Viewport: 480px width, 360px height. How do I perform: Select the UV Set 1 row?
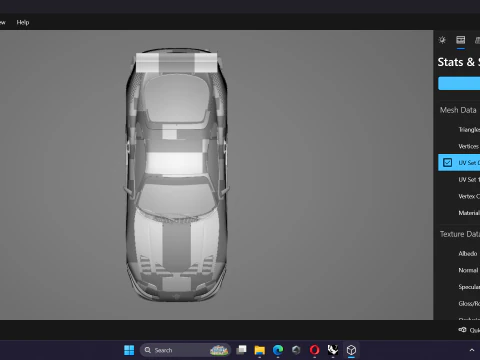click(x=459, y=180)
